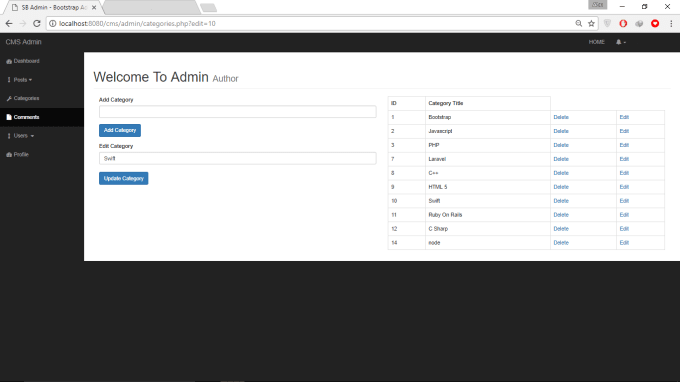The image size is (680, 382).
Task: Delete the C Sharp category
Action: (561, 229)
